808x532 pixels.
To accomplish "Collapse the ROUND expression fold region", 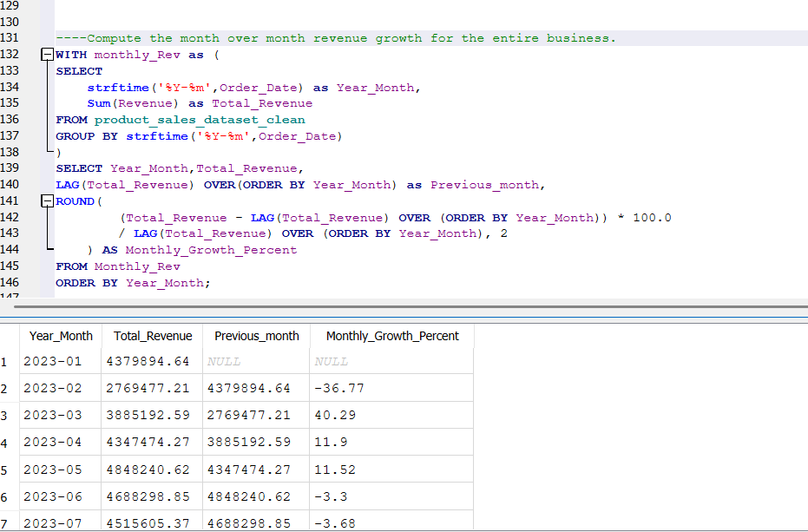I will pos(48,200).
